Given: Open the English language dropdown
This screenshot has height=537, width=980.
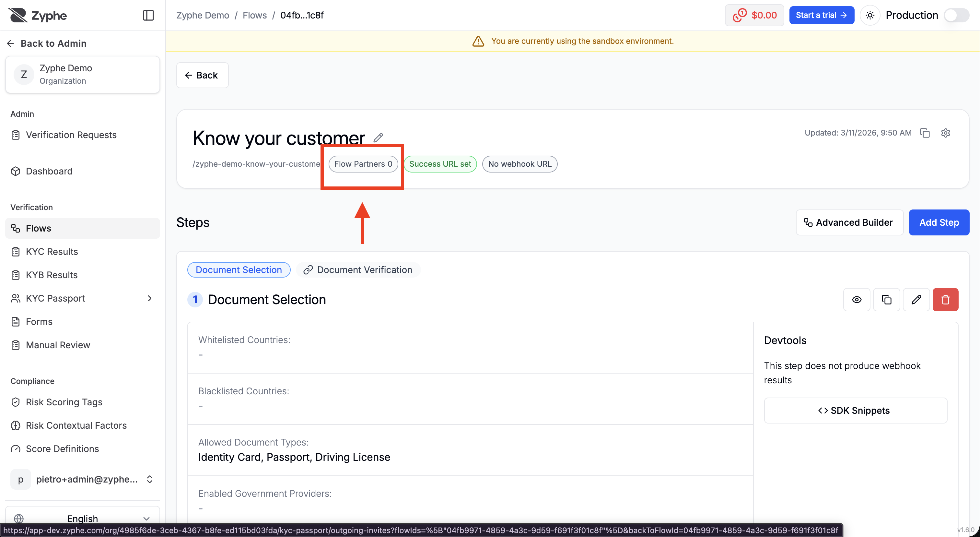Looking at the screenshot, I should pyautogui.click(x=82, y=518).
